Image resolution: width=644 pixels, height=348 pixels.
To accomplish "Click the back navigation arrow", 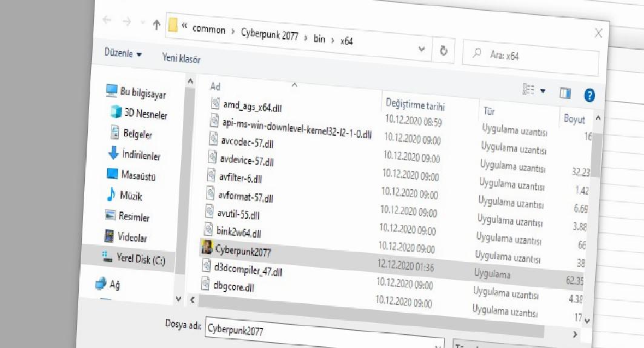I will point(107,20).
